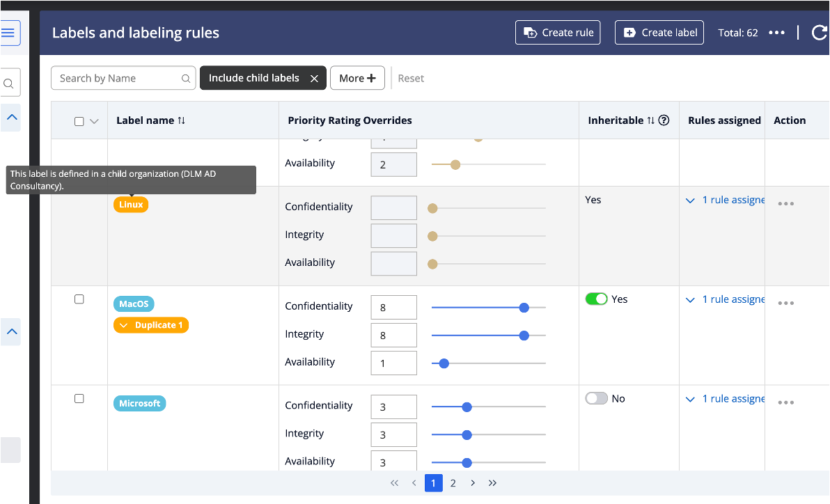Expand rules assigned for Microsoft row
This screenshot has height=504, width=830.
tap(690, 400)
